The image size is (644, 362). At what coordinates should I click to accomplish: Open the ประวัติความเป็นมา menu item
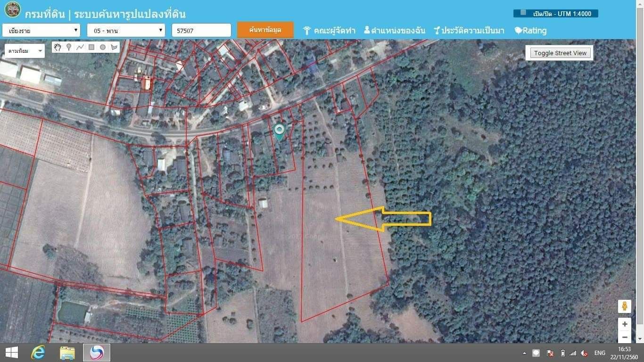pos(469,31)
